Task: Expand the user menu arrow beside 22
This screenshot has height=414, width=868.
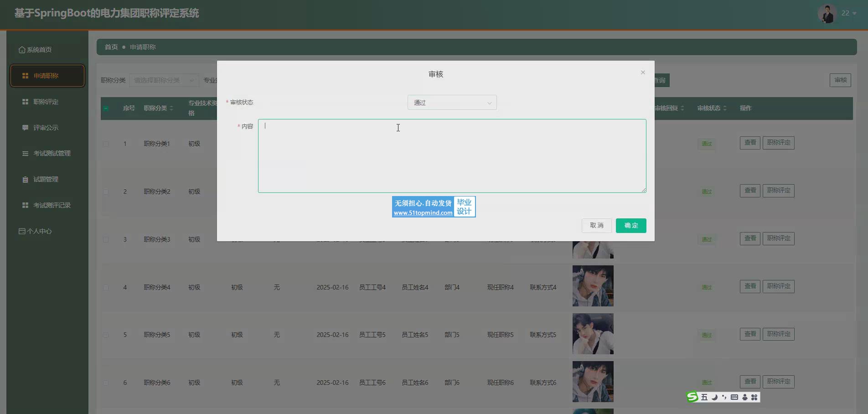Action: pos(854,14)
